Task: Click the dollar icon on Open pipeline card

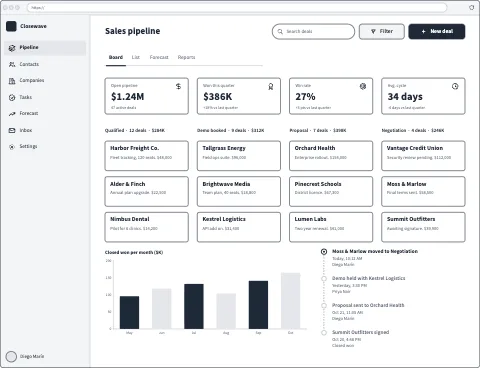Action: 178,86
